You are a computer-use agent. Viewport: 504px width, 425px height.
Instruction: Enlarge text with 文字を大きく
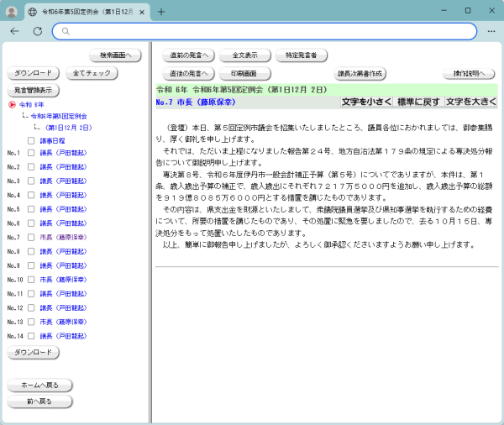point(471,102)
